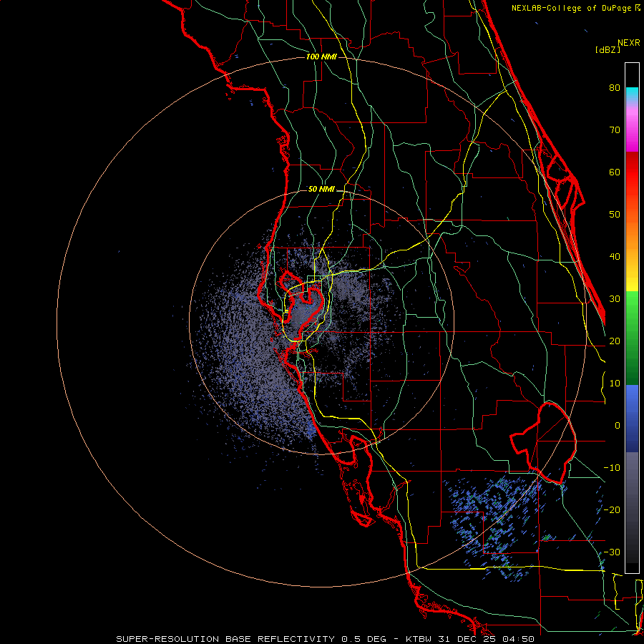The image size is (644, 644).
Task: Click the Super-Resolution Base Reflectivity caption
Action: (x=325, y=639)
